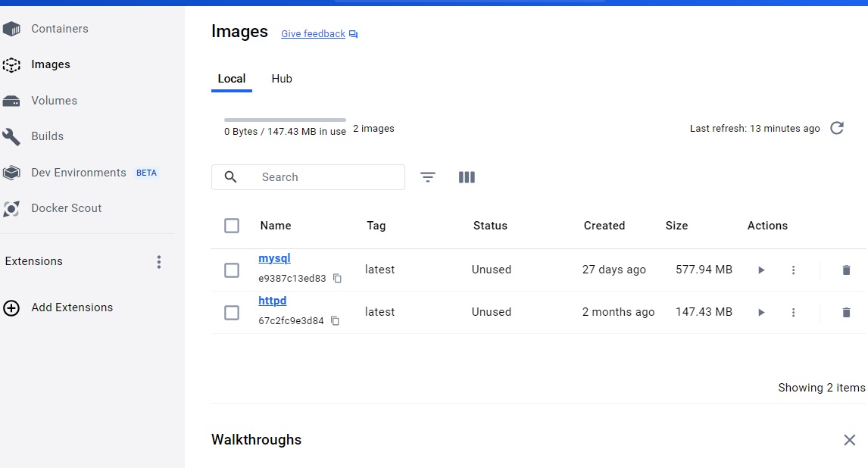Open the httpd image link

pyautogui.click(x=273, y=301)
